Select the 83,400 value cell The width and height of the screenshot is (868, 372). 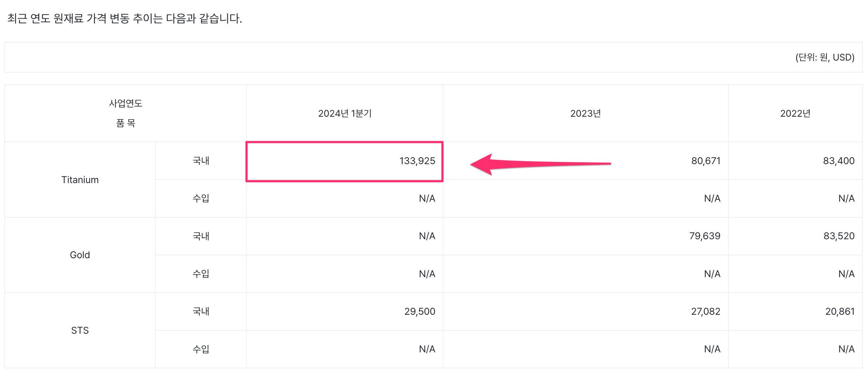pyautogui.click(x=838, y=161)
